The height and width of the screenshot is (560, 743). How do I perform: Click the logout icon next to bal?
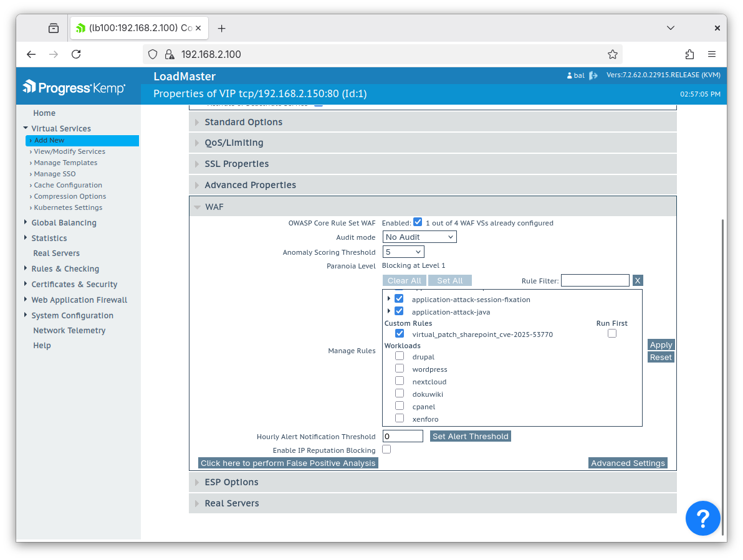pos(593,75)
